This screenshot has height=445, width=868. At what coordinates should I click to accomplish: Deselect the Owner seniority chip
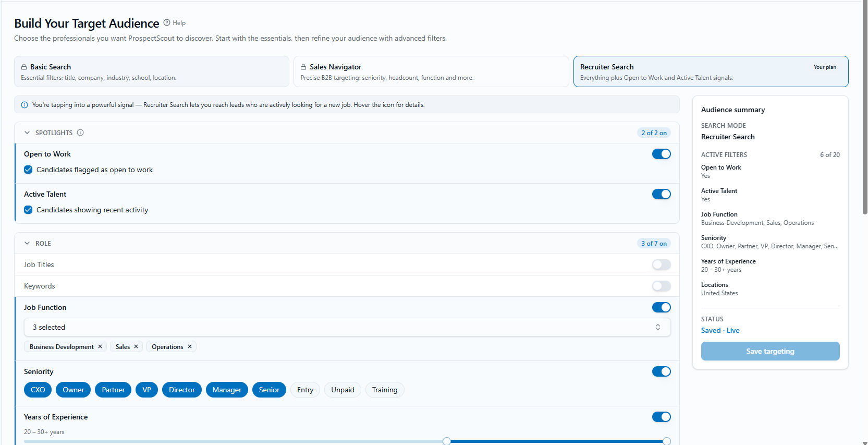(74, 390)
